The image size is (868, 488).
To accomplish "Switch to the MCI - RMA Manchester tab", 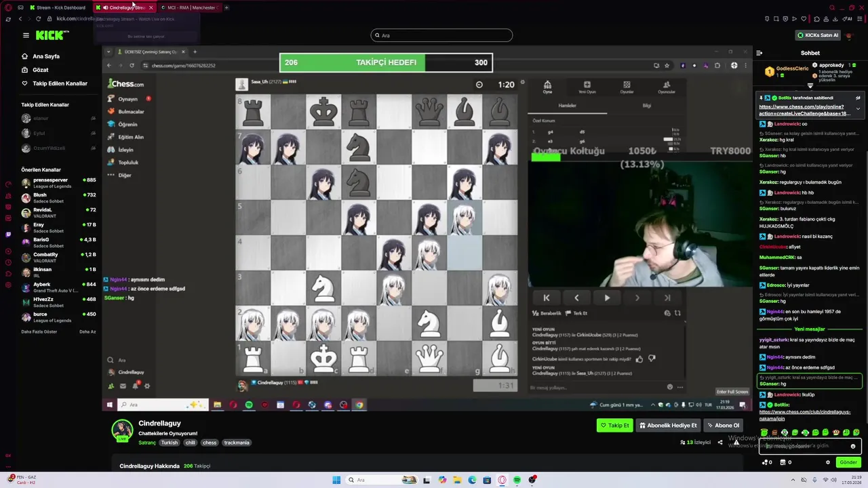I will (x=191, y=7).
